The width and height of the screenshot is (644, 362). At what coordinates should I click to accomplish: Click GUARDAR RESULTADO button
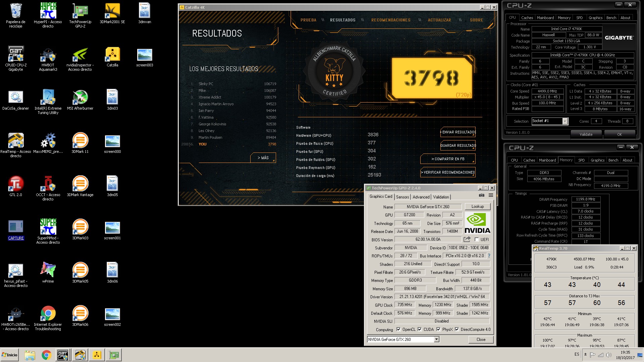[x=458, y=145]
